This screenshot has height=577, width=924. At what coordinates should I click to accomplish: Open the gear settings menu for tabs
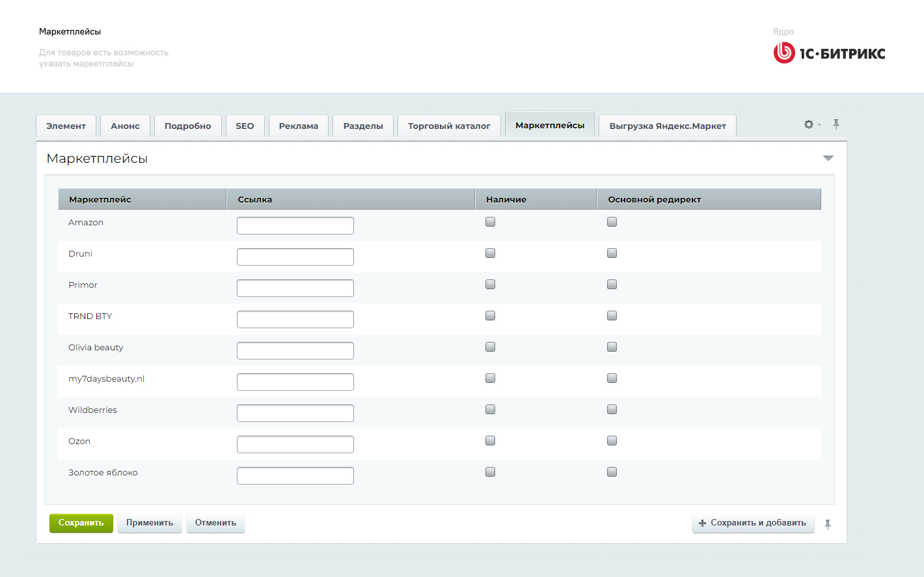(809, 124)
